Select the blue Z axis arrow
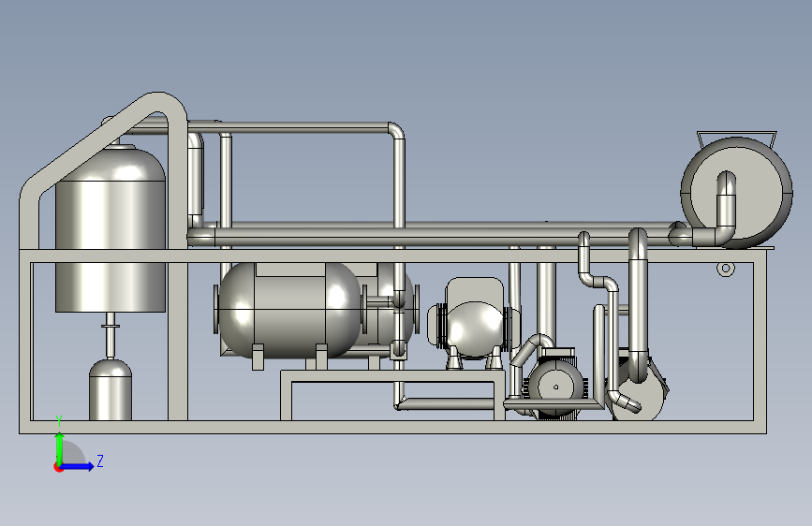Screen dimensions: 812x526 pos(78,466)
